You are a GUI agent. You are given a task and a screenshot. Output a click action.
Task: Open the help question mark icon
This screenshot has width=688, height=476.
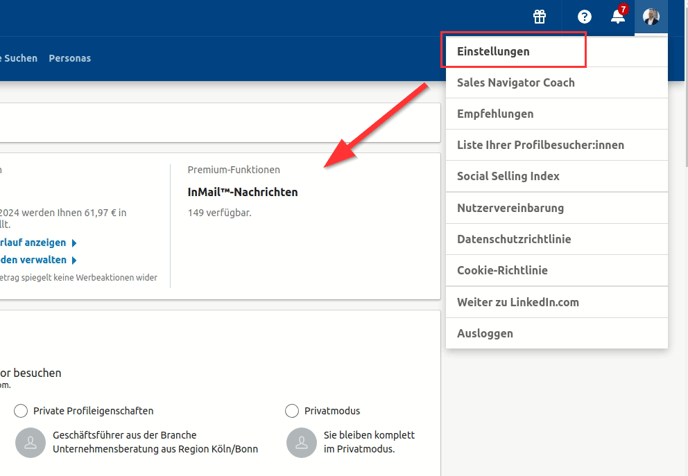click(584, 17)
